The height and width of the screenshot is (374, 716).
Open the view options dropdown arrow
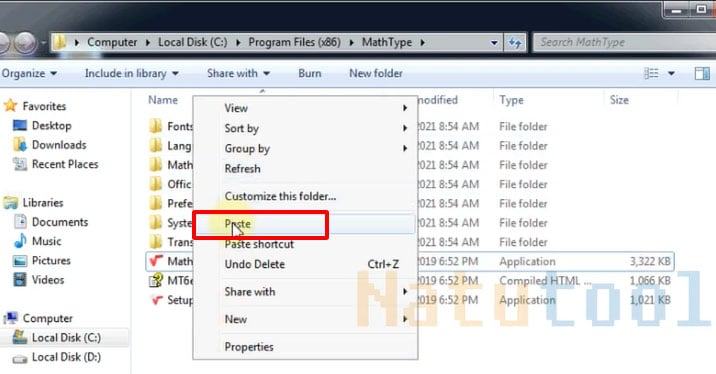point(671,73)
